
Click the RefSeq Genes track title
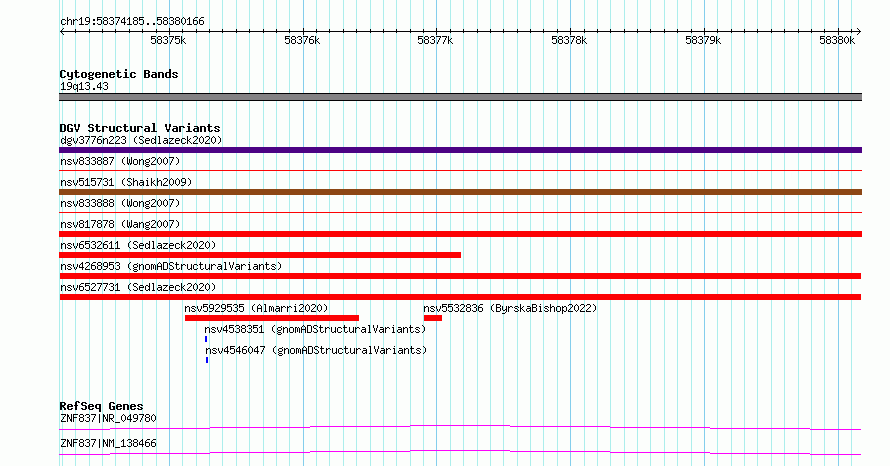click(101, 406)
